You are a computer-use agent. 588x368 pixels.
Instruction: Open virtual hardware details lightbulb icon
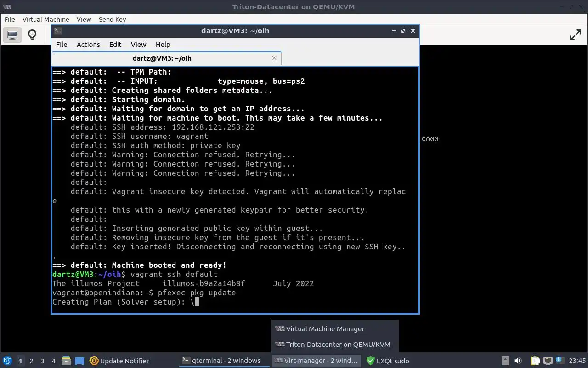coord(32,35)
